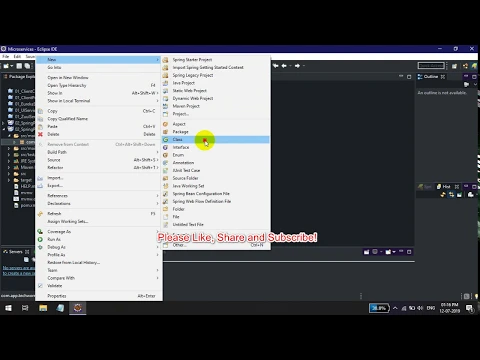Create a new Folder
The height and width of the screenshot is (360, 480).
tap(215, 209)
